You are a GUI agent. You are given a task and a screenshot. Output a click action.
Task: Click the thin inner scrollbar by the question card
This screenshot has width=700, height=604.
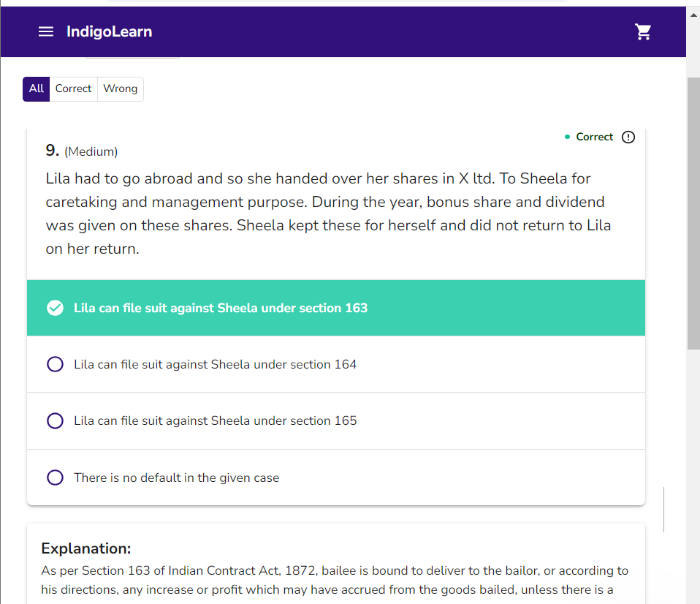click(x=663, y=509)
